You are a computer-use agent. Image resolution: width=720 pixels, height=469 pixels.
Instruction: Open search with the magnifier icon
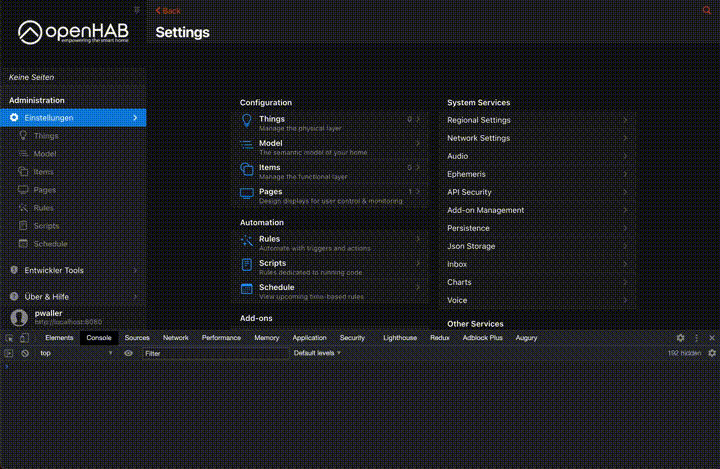click(707, 10)
